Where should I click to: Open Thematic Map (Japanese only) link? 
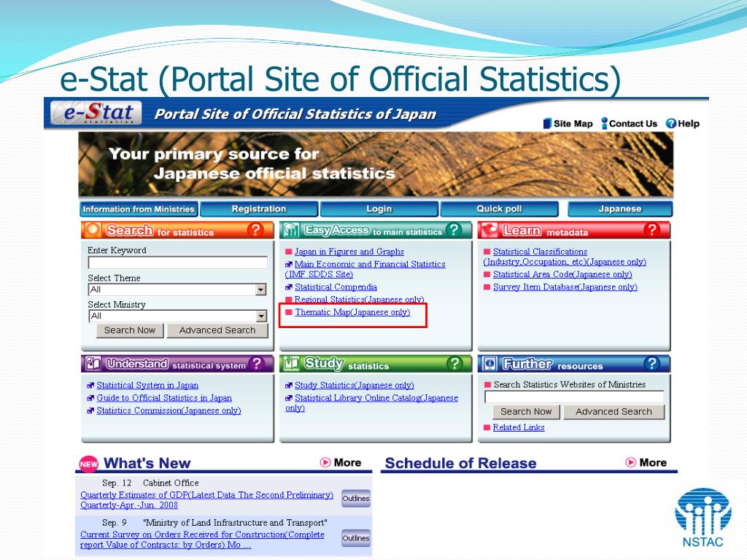click(x=352, y=312)
